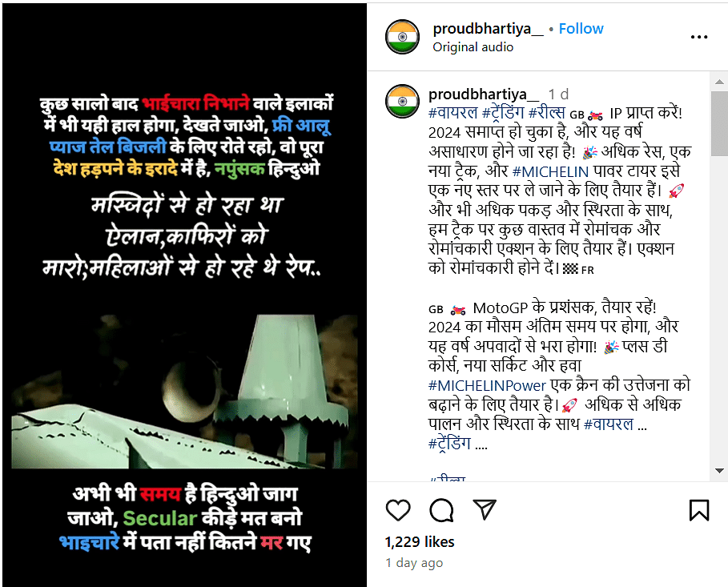
Task: Open Original audio link
Action: [x=473, y=47]
